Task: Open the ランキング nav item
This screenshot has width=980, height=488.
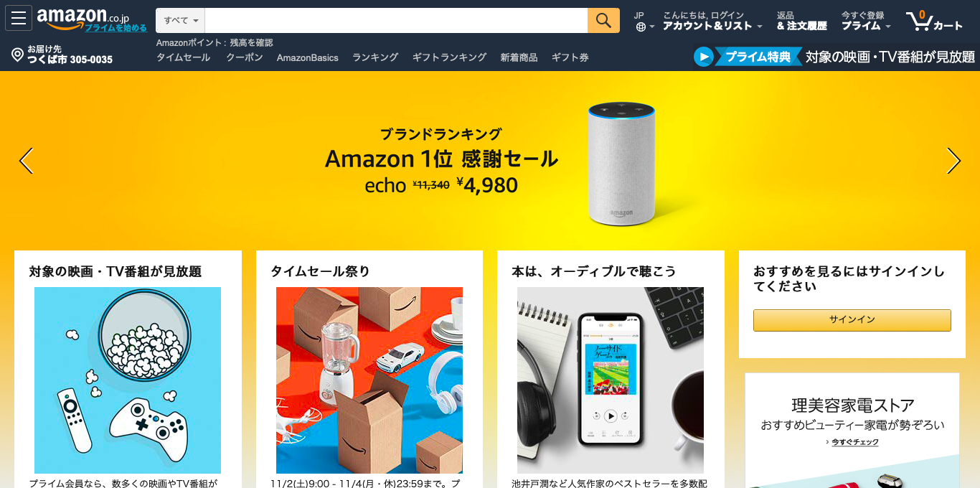Action: [375, 57]
